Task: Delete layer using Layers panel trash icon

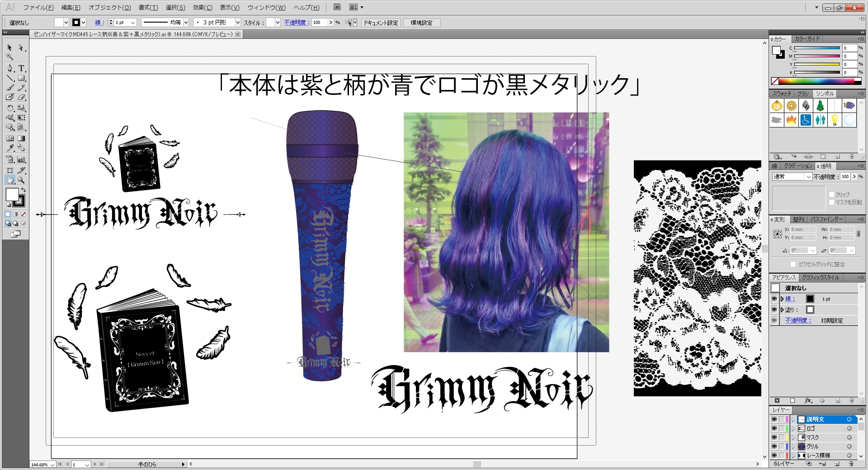Action: coord(850,464)
